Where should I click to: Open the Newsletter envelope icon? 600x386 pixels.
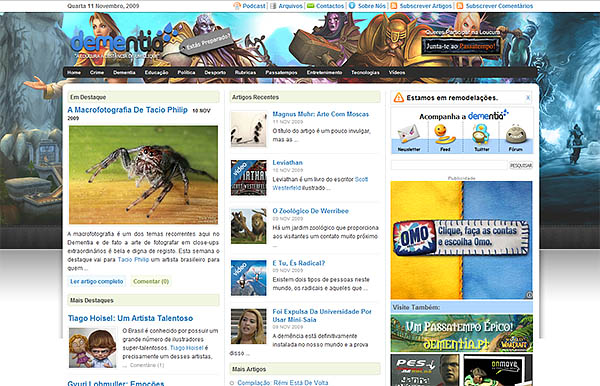408,135
